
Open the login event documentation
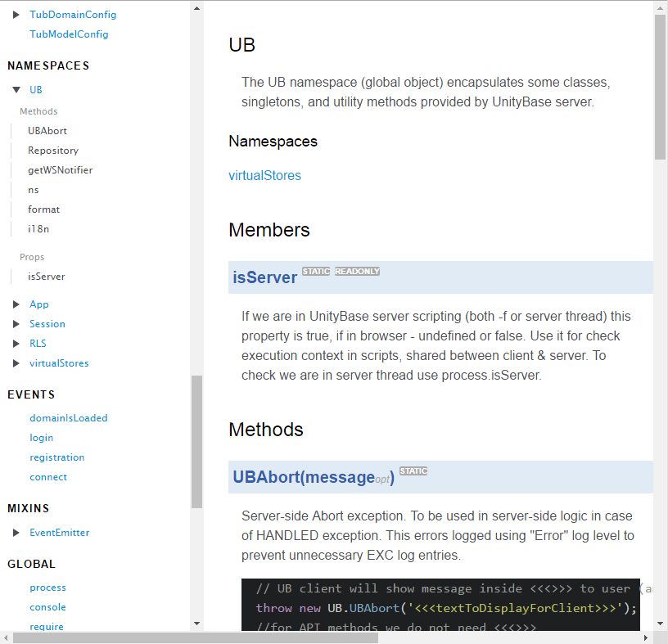pos(41,437)
